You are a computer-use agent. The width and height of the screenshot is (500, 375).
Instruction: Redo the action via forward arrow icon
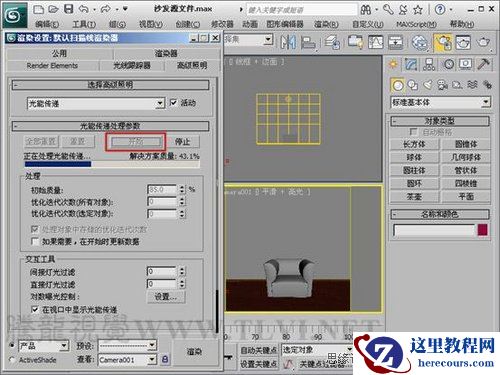105,9
